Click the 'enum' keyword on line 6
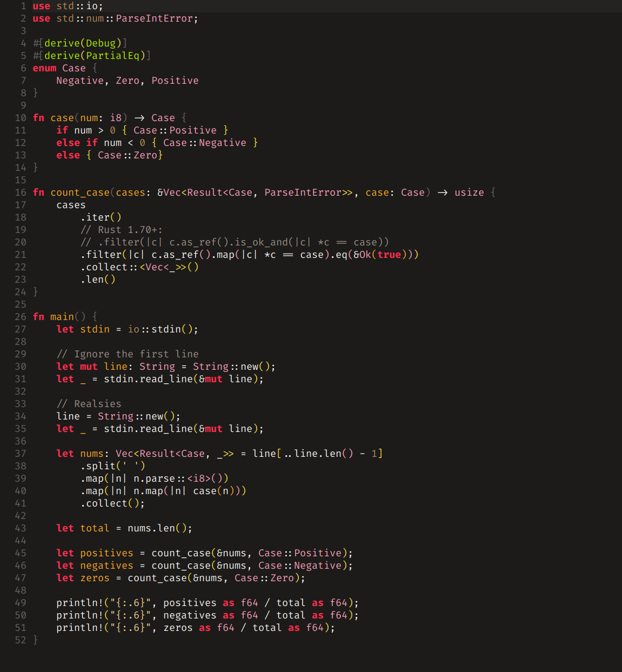622x672 pixels. click(44, 68)
